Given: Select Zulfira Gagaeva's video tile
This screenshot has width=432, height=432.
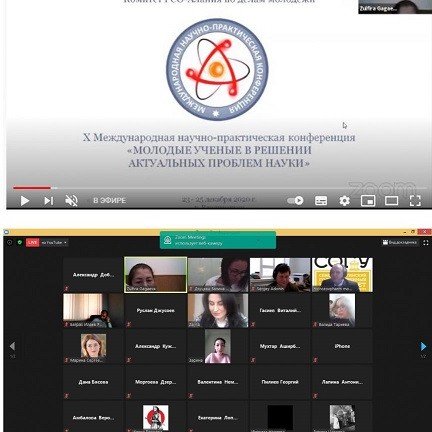Looking at the screenshot, I should coord(155,275).
